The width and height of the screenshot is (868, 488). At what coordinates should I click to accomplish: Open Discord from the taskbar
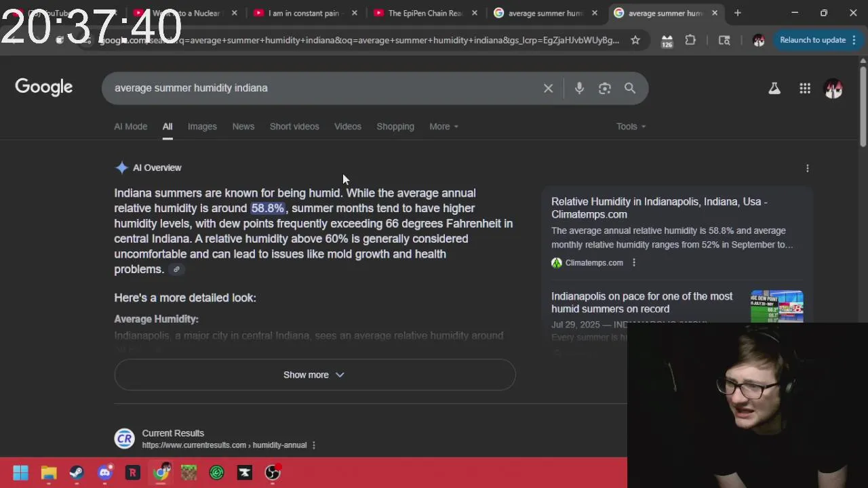pyautogui.click(x=104, y=472)
